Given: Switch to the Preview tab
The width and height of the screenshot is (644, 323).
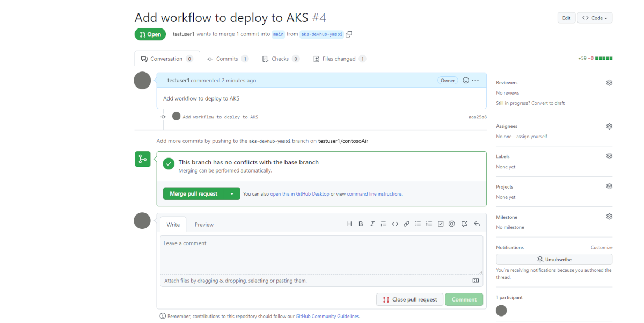Looking at the screenshot, I should [204, 224].
